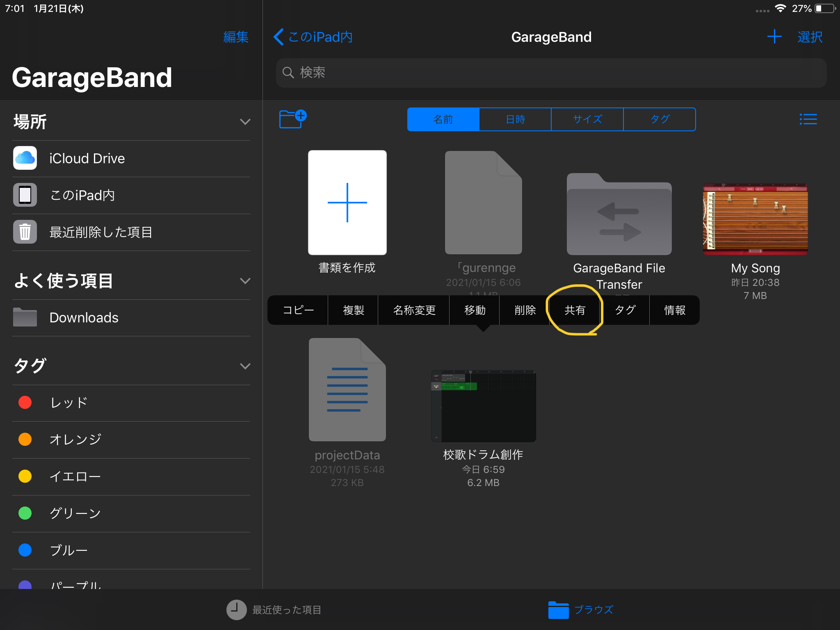840x630 pixels.
Task: Choose コピー in context menu
Action: click(298, 310)
